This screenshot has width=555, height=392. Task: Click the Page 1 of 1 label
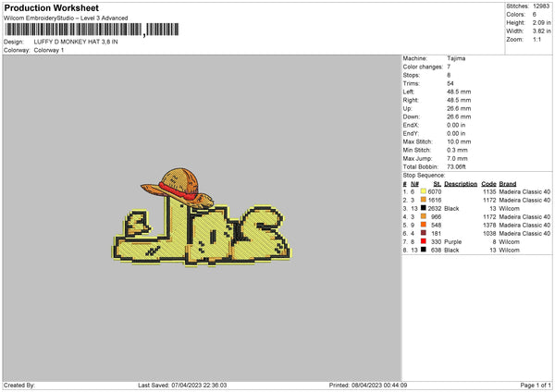click(x=536, y=385)
